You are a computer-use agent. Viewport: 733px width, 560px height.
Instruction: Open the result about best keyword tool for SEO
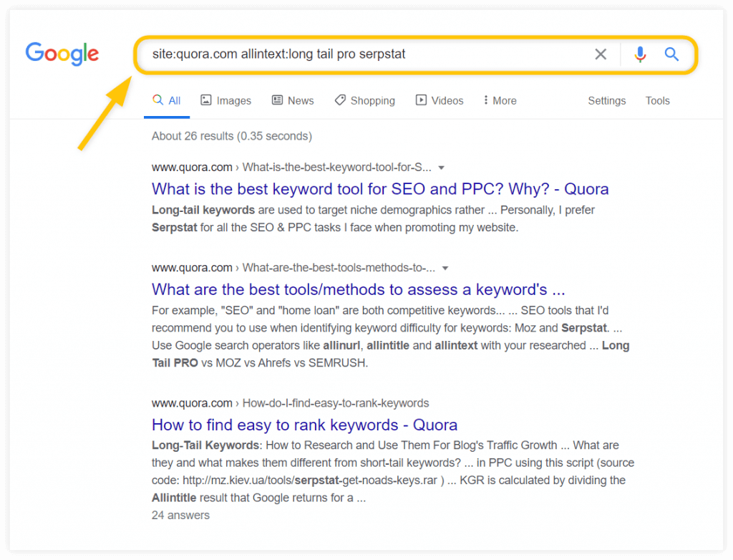(380, 188)
